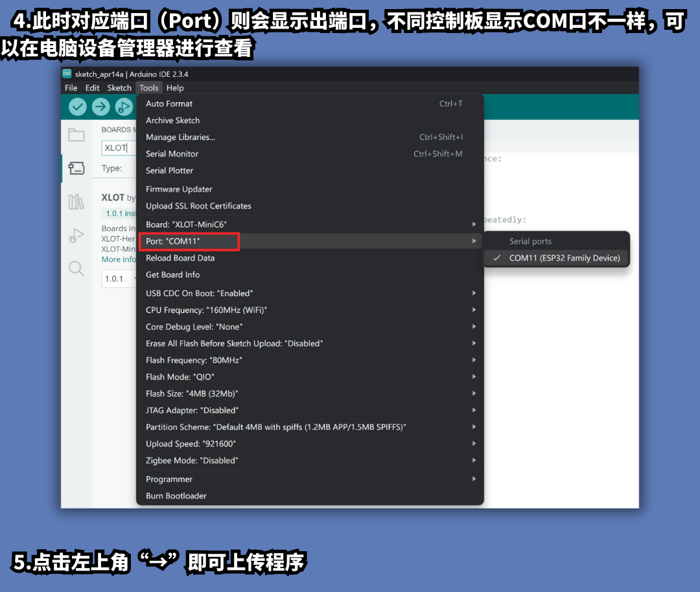Open the 1.0.1 version dropdown
This screenshot has width=700, height=592.
119,279
